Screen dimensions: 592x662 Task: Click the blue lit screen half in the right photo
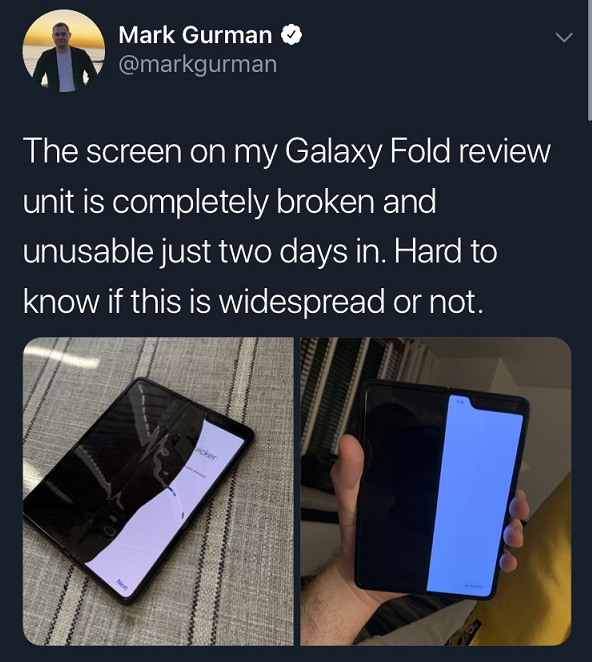475,494
